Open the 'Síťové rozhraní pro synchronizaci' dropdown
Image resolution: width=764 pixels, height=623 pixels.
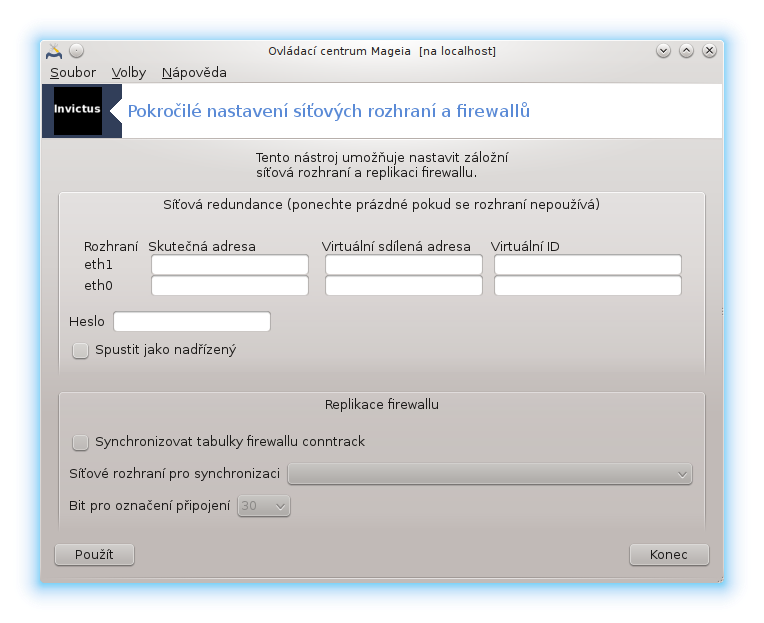pyautogui.click(x=490, y=474)
